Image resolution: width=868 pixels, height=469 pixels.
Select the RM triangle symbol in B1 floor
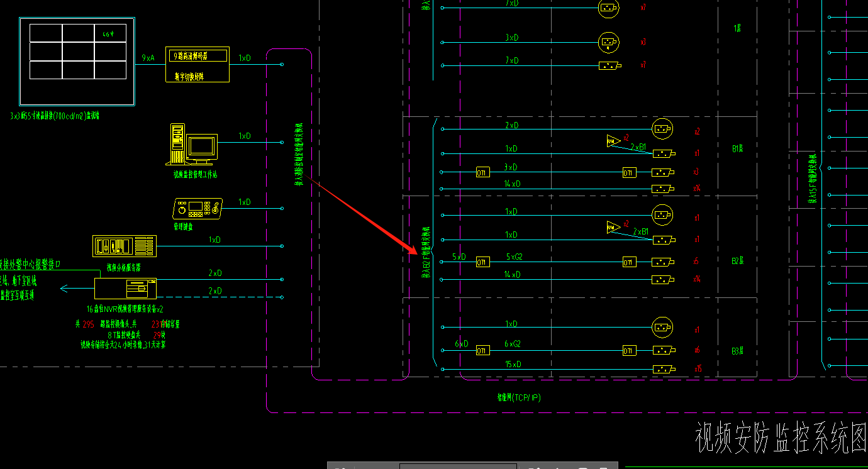[x=613, y=141]
